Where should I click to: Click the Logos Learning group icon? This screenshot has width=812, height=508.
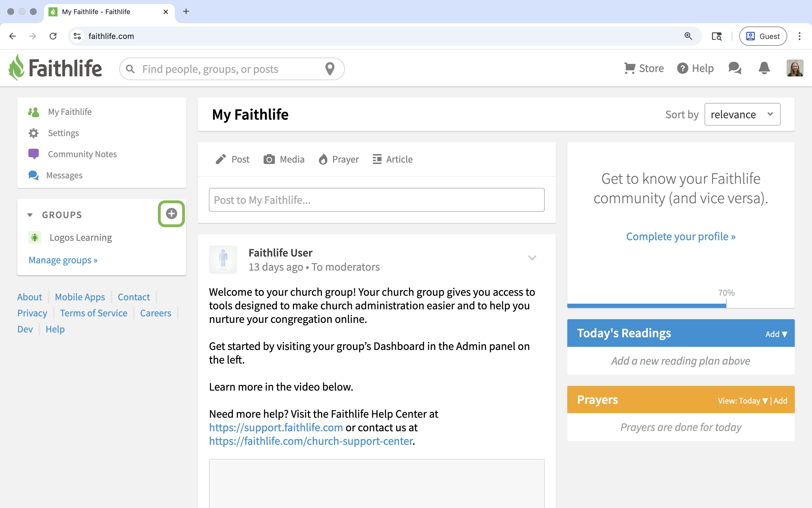coord(35,238)
